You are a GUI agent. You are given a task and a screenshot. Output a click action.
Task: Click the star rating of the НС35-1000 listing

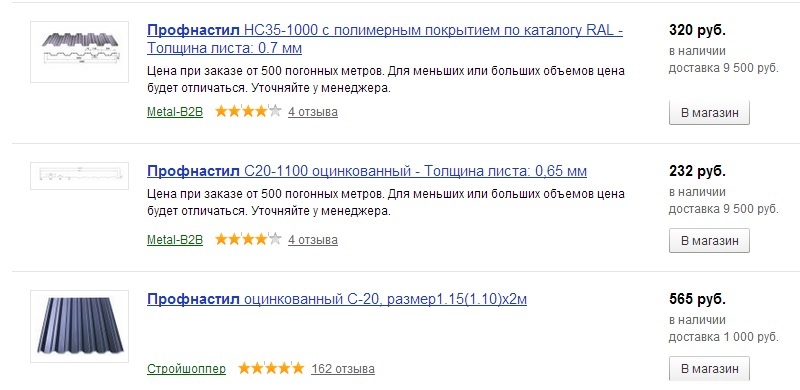pos(248,111)
